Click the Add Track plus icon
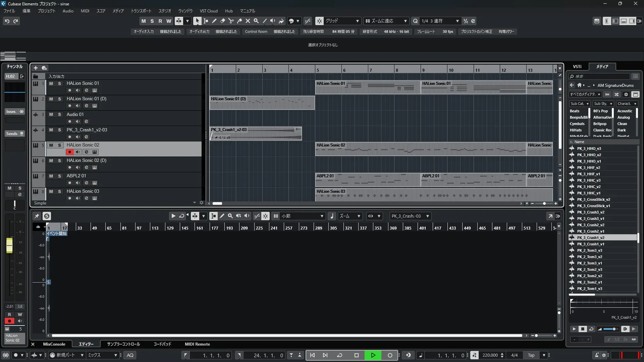Viewport: 644px width, 362px height. click(36, 68)
